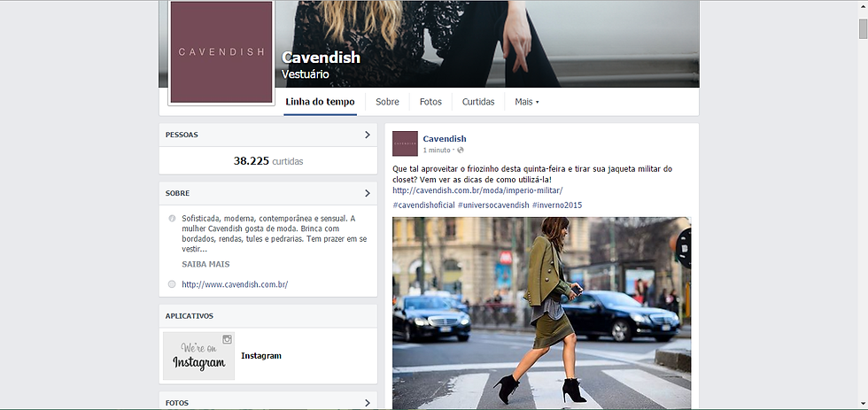Switch to the Curtidas tab
The image size is (868, 410).
tap(478, 102)
